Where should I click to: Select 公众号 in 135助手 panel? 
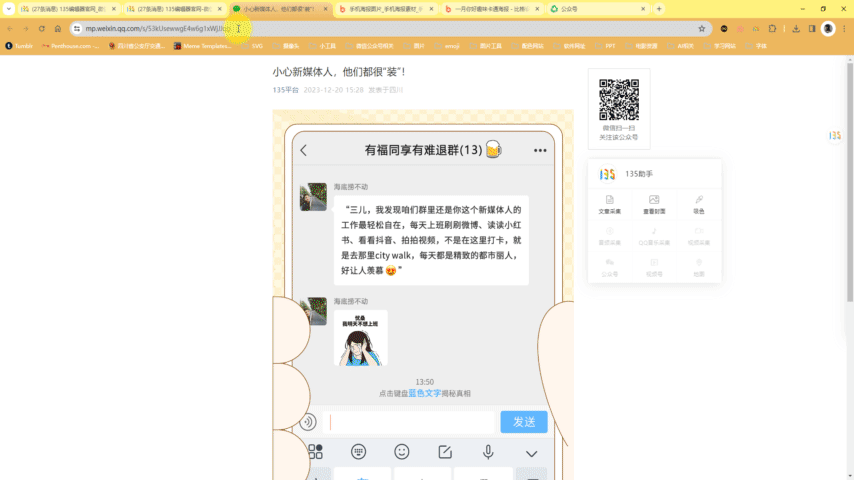(x=609, y=268)
